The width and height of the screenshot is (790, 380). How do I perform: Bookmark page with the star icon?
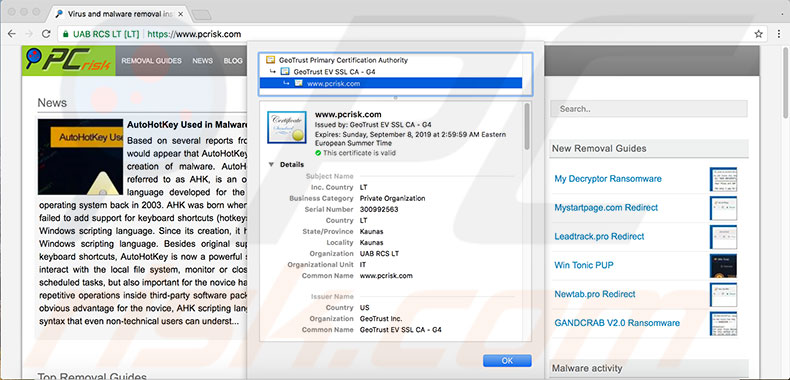coord(758,34)
